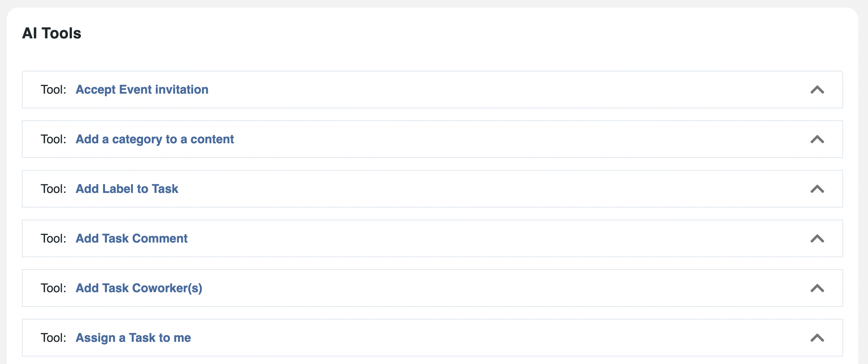The width and height of the screenshot is (868, 364).
Task: Click the Tool: label before Accept Event invitation
Action: tap(53, 89)
